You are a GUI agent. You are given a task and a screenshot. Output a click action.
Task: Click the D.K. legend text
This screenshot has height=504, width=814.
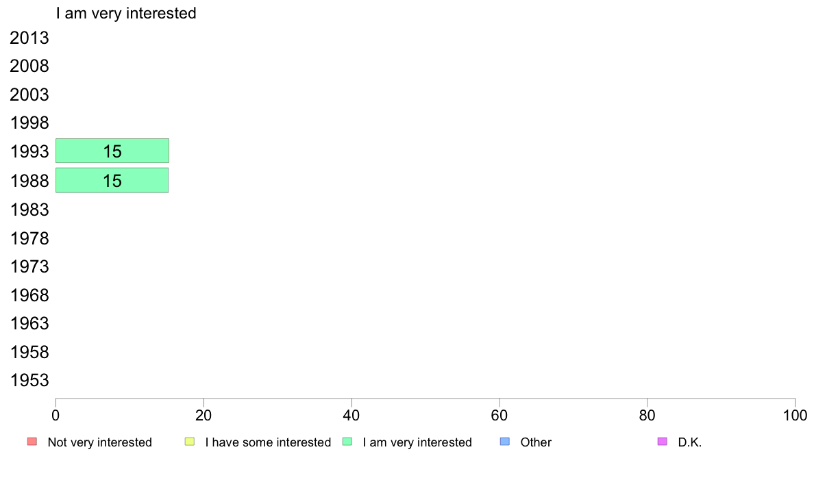pyautogui.click(x=690, y=442)
